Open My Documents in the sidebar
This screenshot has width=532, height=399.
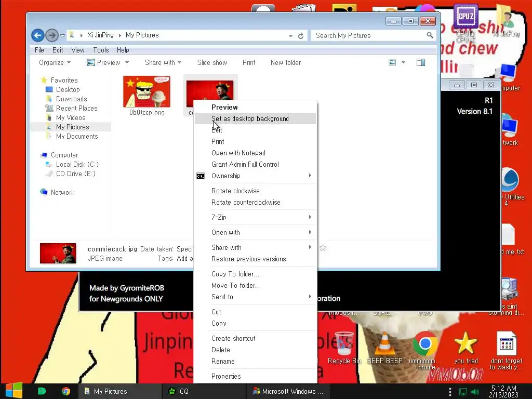77,136
